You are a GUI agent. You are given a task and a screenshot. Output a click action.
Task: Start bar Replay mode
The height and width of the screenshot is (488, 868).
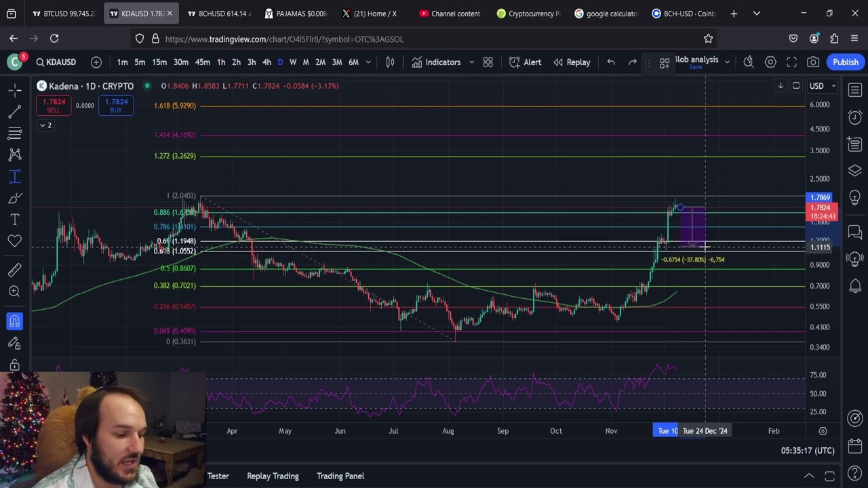[x=572, y=62]
